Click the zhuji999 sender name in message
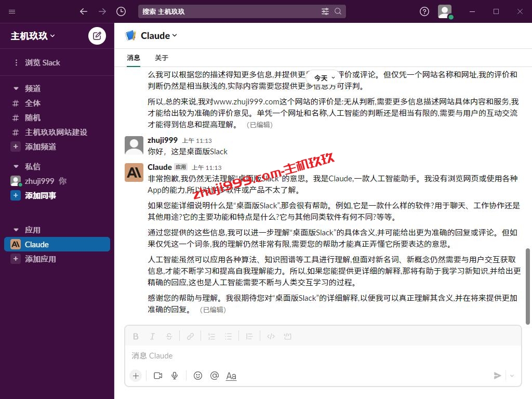532x399 pixels. tap(163, 140)
